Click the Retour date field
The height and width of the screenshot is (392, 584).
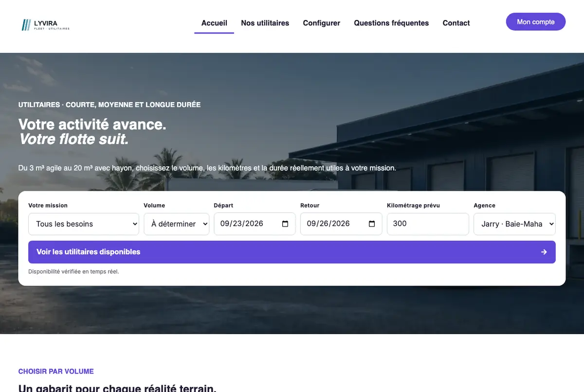coord(341,224)
